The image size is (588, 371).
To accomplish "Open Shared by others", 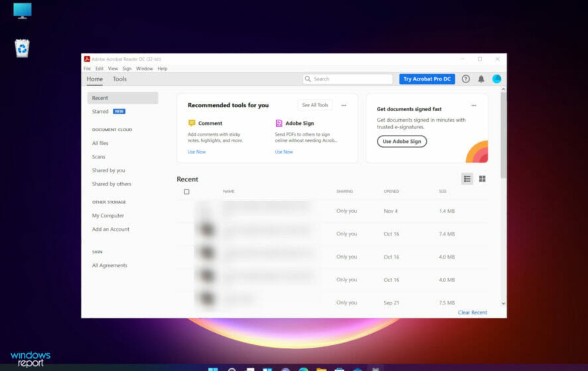I will (x=111, y=184).
